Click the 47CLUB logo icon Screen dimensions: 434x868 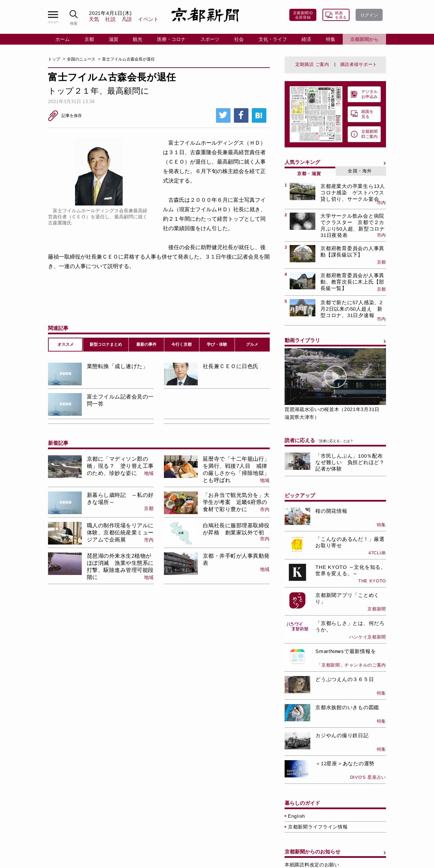tap(297, 545)
